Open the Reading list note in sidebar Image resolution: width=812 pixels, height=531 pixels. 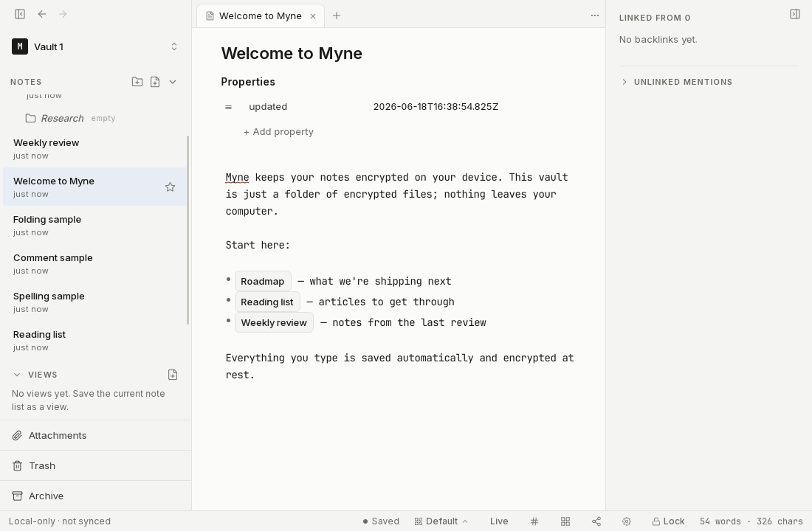pos(94,340)
